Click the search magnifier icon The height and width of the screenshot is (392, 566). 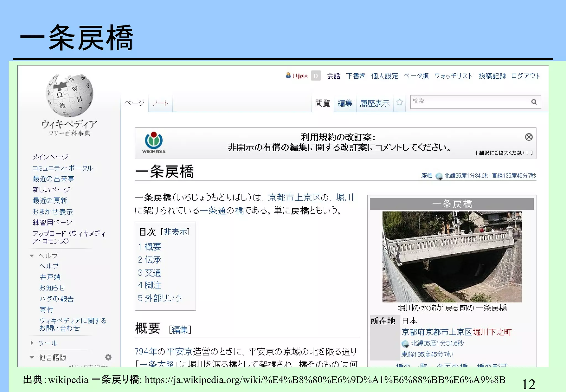(534, 102)
